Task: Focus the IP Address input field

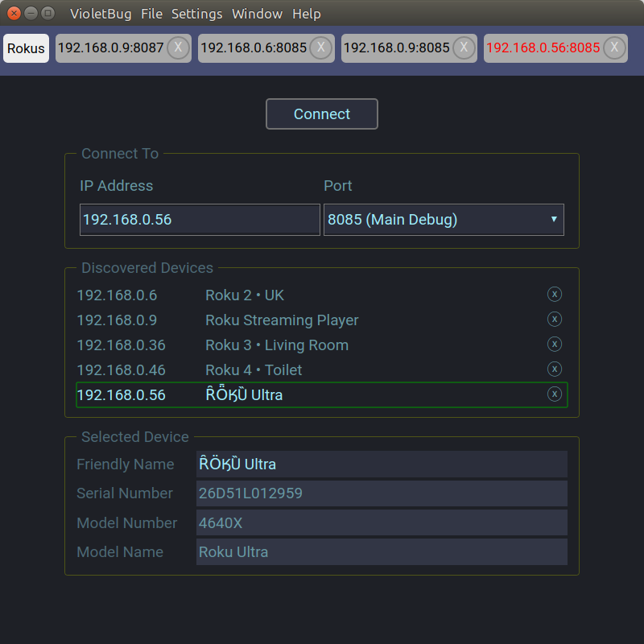Action: tap(200, 220)
